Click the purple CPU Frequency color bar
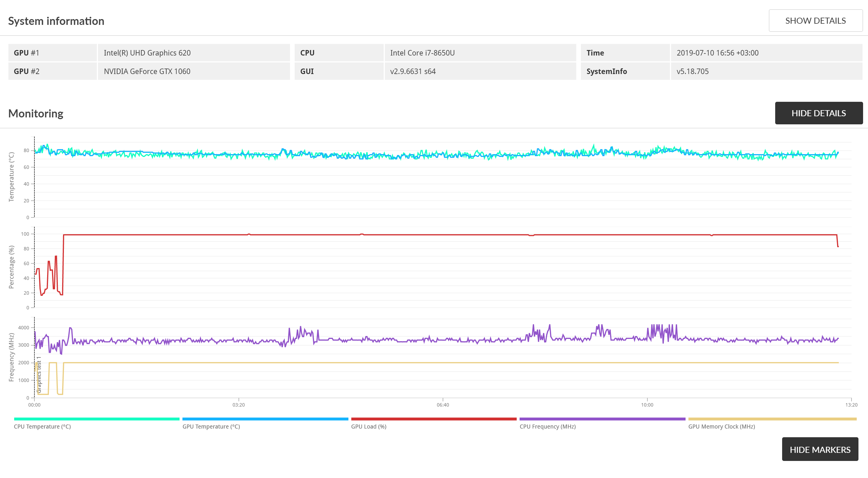Viewport: 868px width, 478px height. (603, 419)
